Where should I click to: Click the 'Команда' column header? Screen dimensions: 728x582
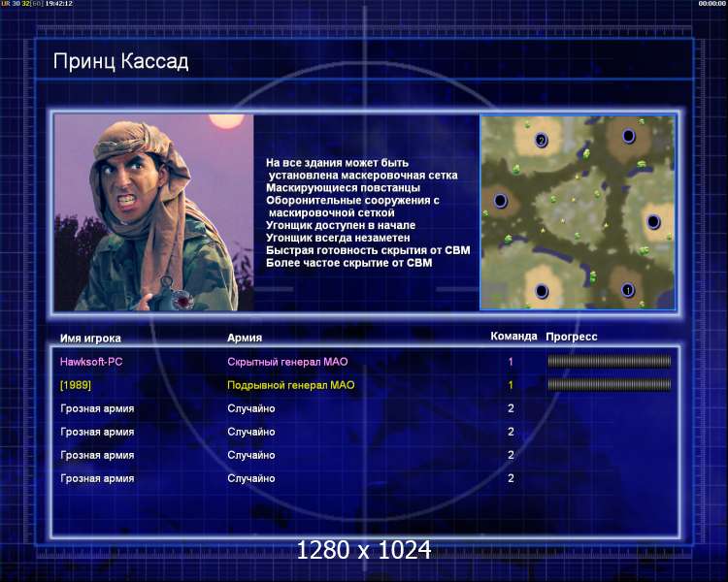point(513,337)
